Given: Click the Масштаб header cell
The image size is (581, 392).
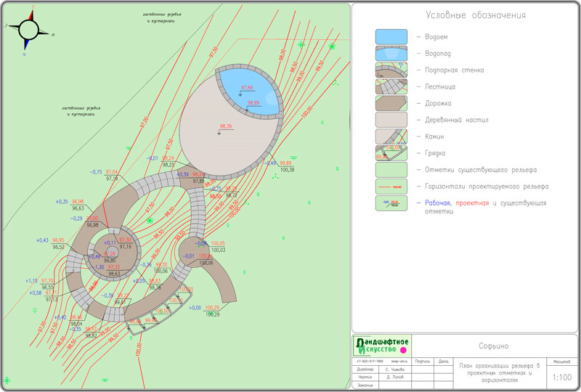Looking at the screenshot, I should point(561,362).
